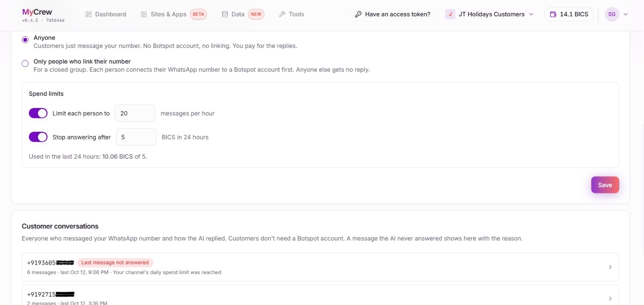Select Only people who link their number
This screenshot has width=644, height=305.
click(x=25, y=63)
